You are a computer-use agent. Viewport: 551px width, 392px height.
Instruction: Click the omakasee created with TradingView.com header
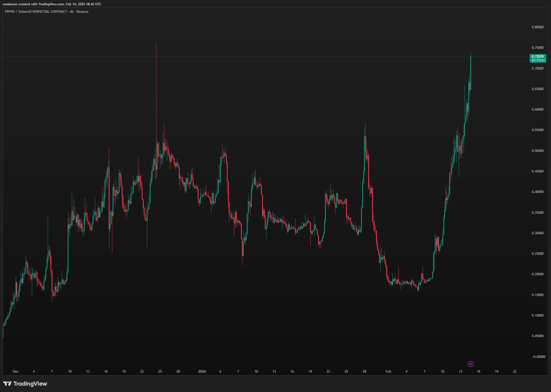(52, 4)
